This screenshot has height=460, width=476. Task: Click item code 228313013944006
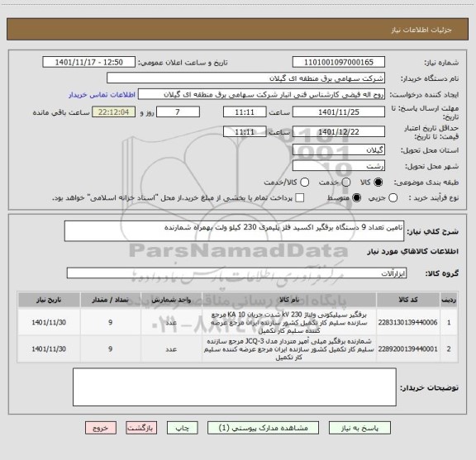[407, 322]
